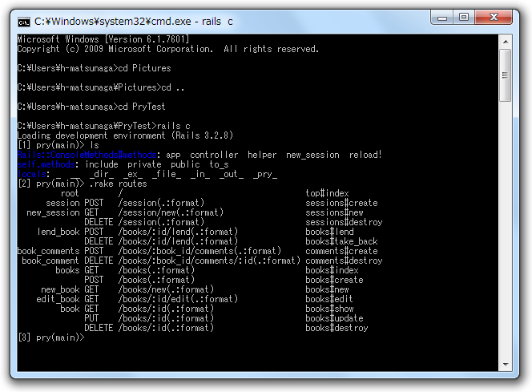This screenshot has height=392, width=532.
Task: Close the rails console window
Action: (x=494, y=17)
